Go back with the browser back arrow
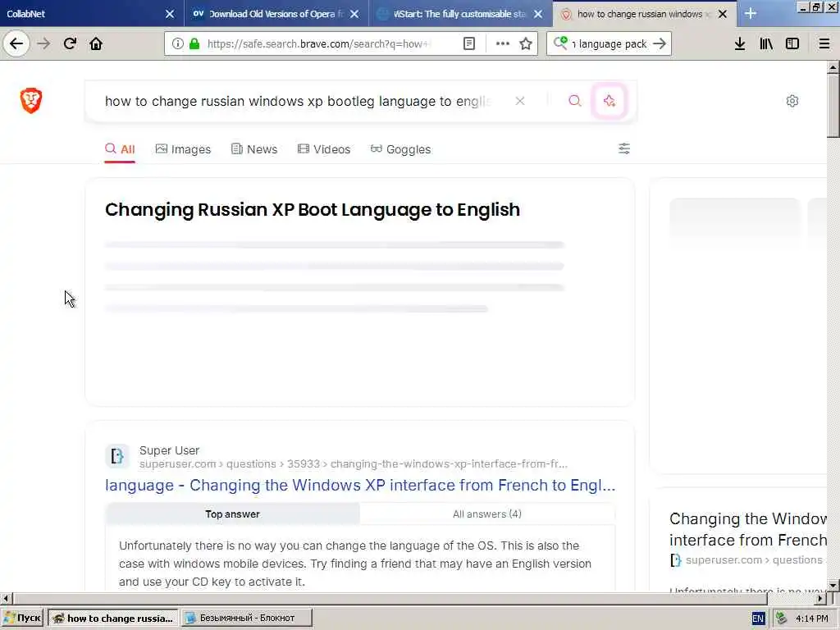840x630 pixels. coord(16,43)
